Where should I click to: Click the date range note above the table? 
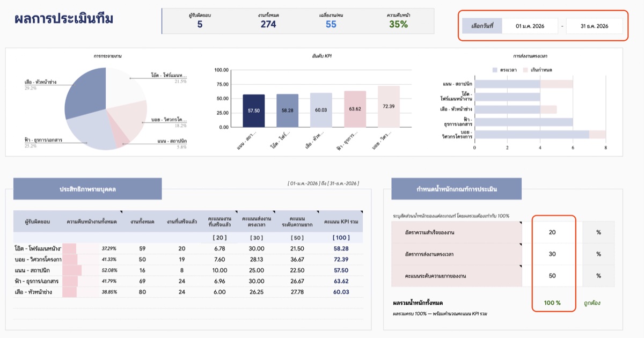point(323,183)
